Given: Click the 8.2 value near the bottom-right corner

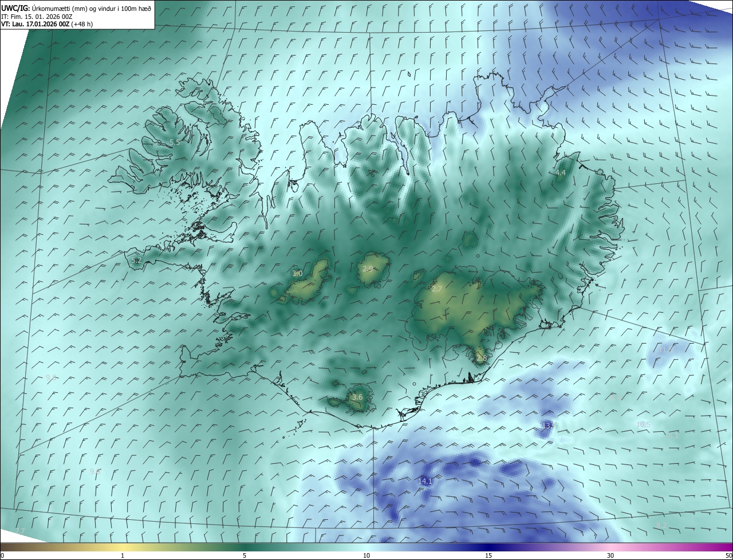Looking at the screenshot, I should (x=661, y=526).
